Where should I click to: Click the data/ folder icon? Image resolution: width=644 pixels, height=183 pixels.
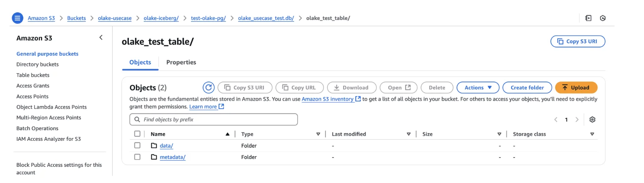coord(154,146)
